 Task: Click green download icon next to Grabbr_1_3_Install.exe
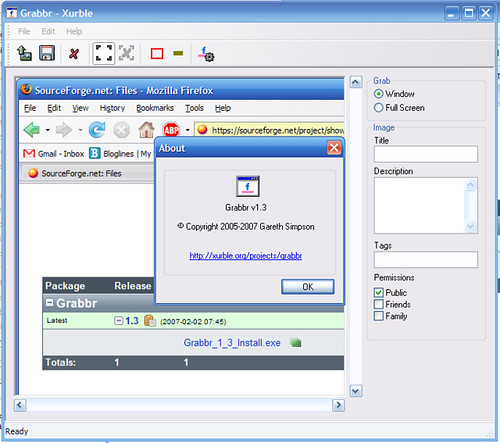[296, 343]
